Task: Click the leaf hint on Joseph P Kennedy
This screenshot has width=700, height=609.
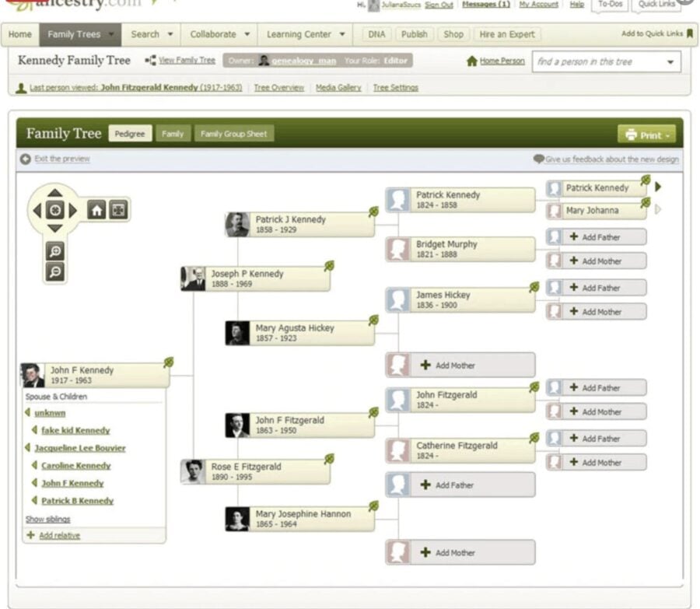Action: (329, 266)
